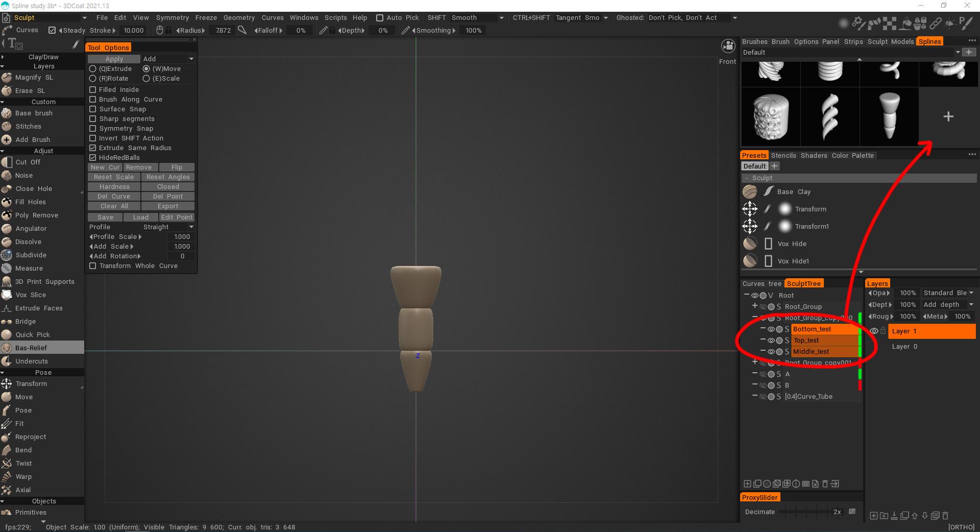Click the Front view camera icon

[727, 46]
